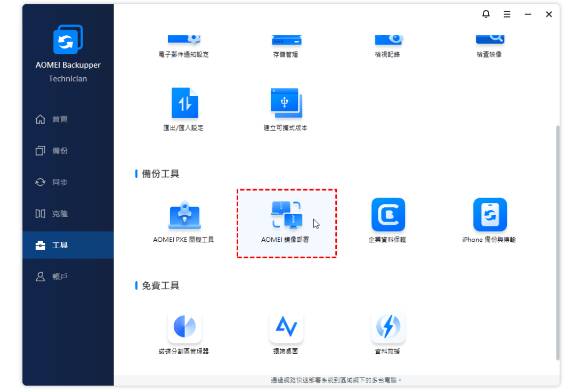The width and height of the screenshot is (582, 392).
Task: Click the 備份工具 section heading
Action: pyautogui.click(x=160, y=174)
